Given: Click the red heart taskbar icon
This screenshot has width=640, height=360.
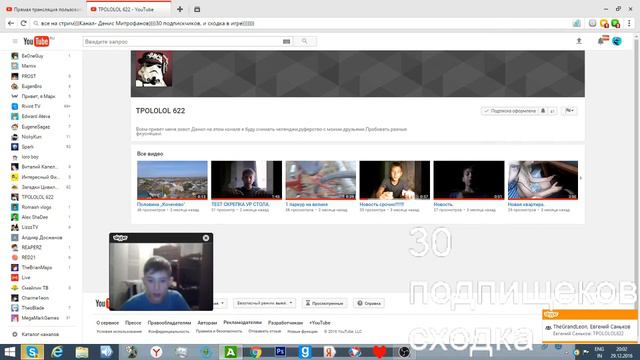Looking at the screenshot, I should (x=380, y=352).
